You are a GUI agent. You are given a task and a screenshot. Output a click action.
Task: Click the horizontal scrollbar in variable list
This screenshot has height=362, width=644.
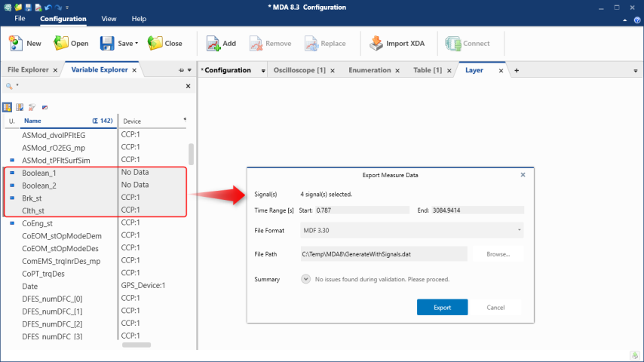click(x=135, y=345)
